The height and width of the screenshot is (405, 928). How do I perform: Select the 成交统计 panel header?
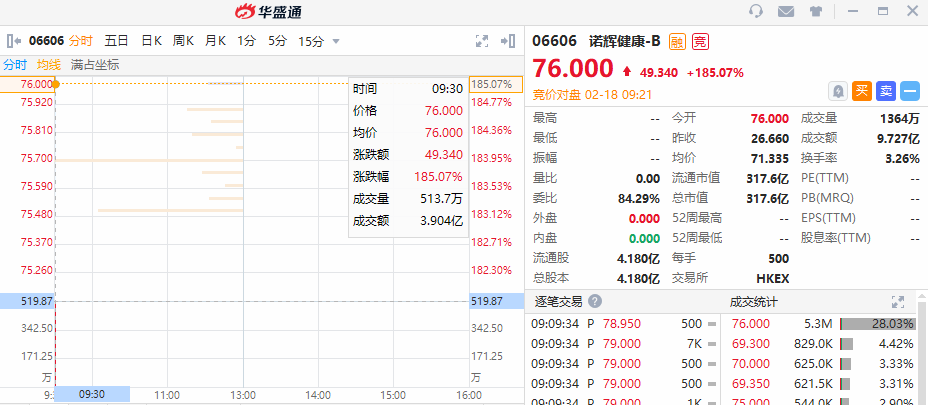(x=753, y=302)
